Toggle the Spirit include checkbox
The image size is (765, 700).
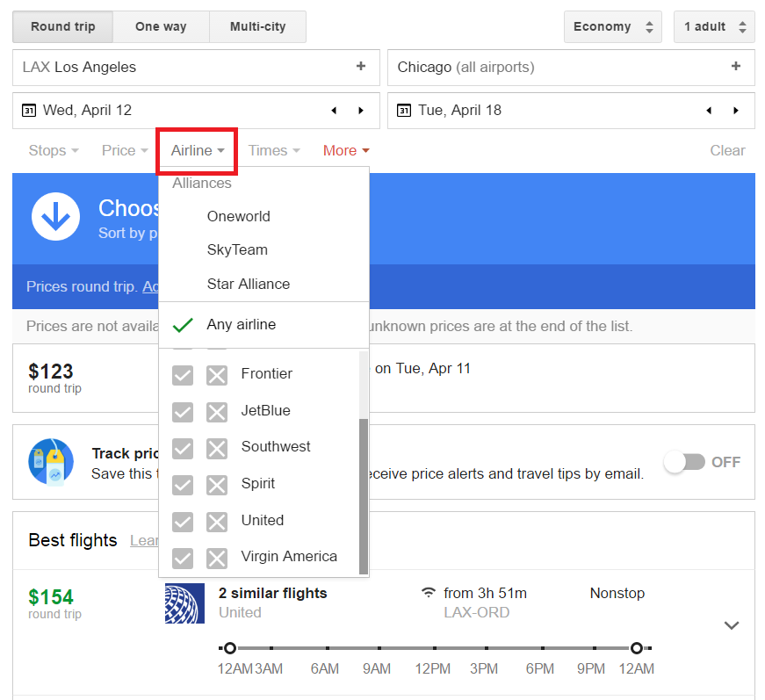183,485
